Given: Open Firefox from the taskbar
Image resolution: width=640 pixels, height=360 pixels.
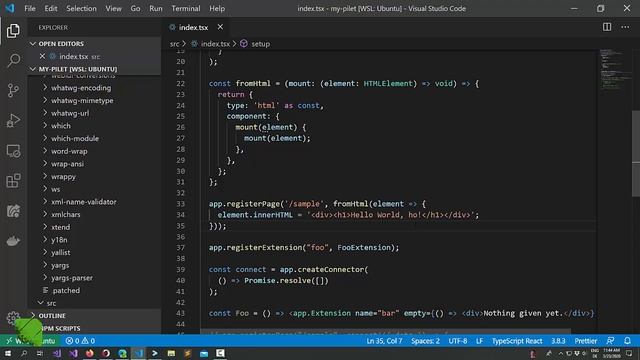Looking at the screenshot, I should (x=89, y=353).
